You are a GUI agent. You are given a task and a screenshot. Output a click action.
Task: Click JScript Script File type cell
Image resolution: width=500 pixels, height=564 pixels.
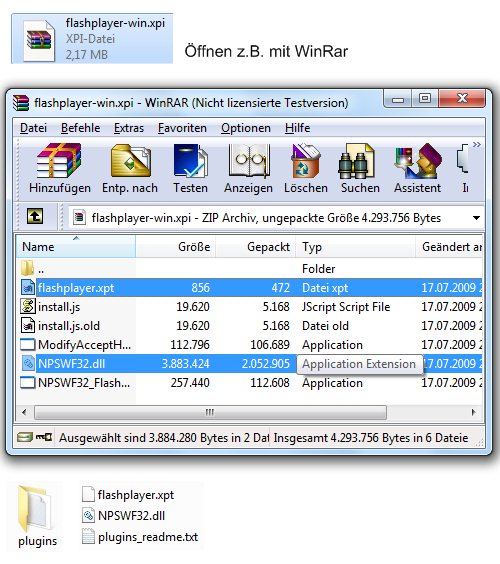point(346,307)
